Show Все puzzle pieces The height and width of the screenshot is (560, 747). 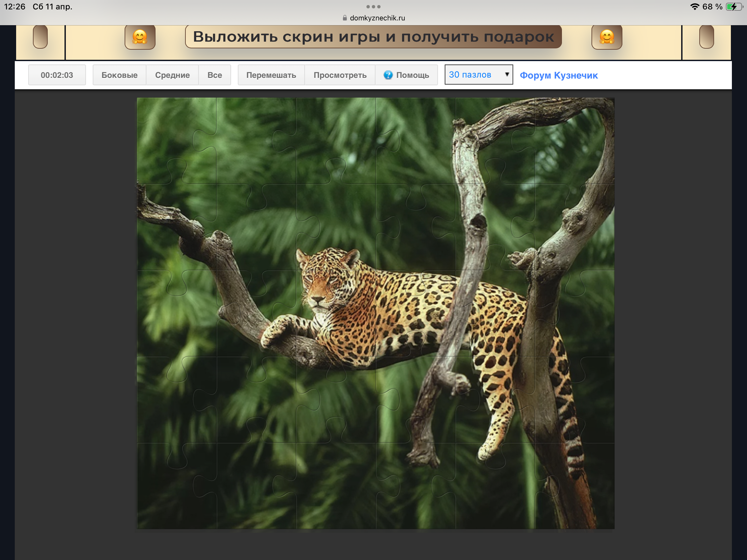pos(214,75)
